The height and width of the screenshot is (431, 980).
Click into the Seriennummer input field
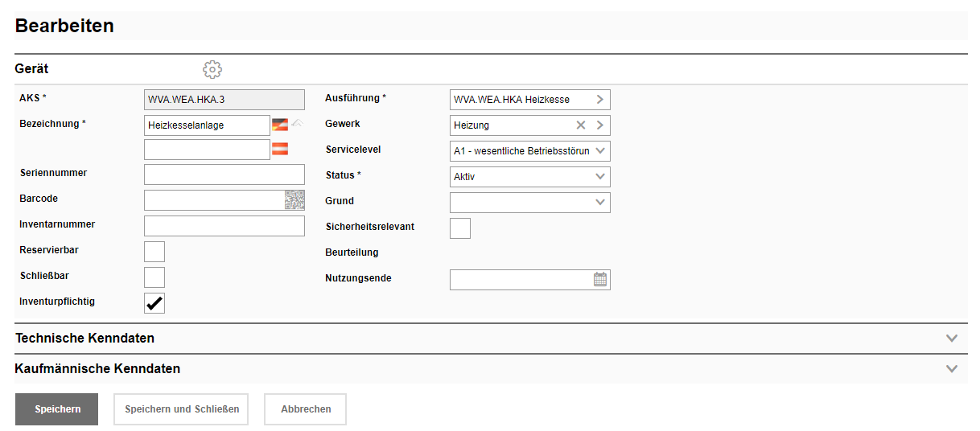[x=224, y=174]
